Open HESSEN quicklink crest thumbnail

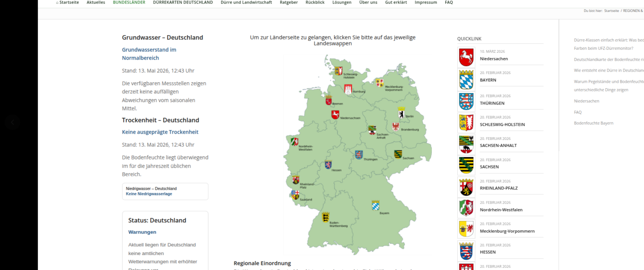click(x=466, y=252)
